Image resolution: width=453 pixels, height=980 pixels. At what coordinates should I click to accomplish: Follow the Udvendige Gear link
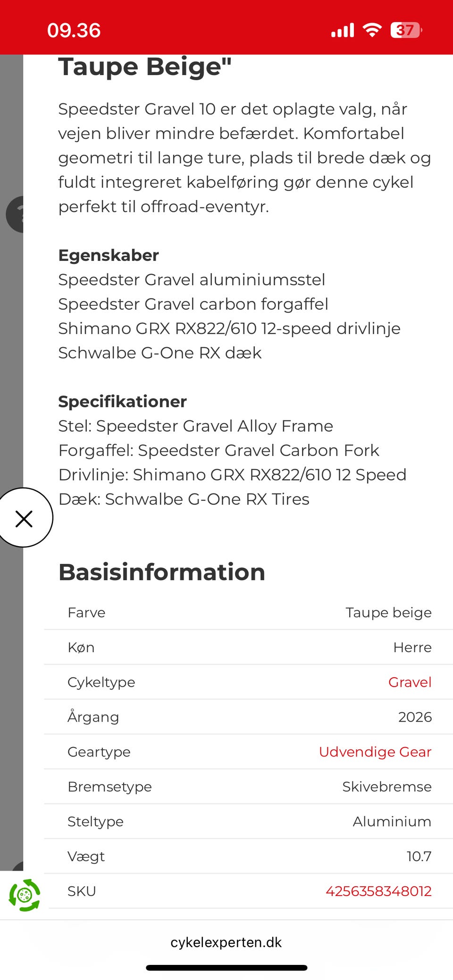click(375, 752)
